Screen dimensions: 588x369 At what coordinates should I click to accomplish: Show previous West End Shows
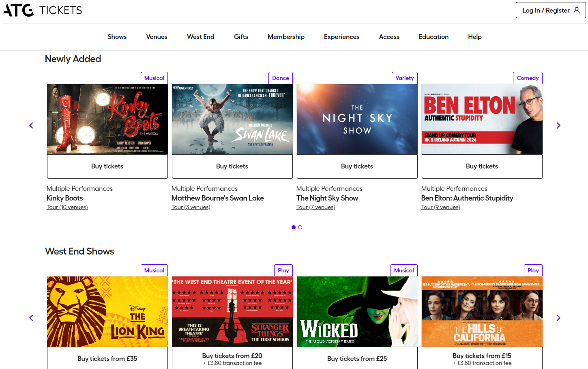(31, 318)
